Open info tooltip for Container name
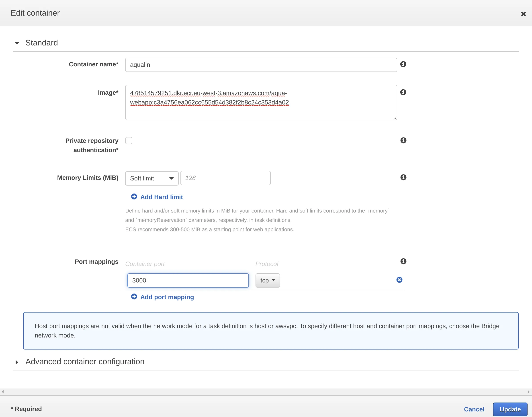Screen dimensions: 532x417 click(x=403, y=64)
